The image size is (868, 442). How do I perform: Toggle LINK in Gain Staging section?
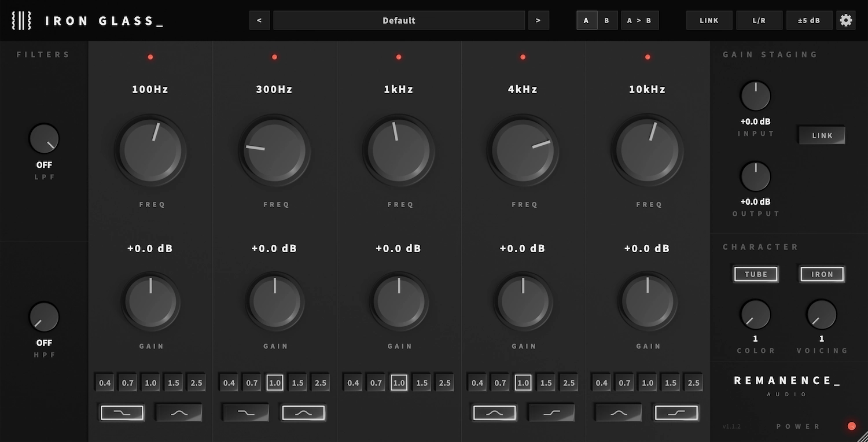tap(822, 135)
